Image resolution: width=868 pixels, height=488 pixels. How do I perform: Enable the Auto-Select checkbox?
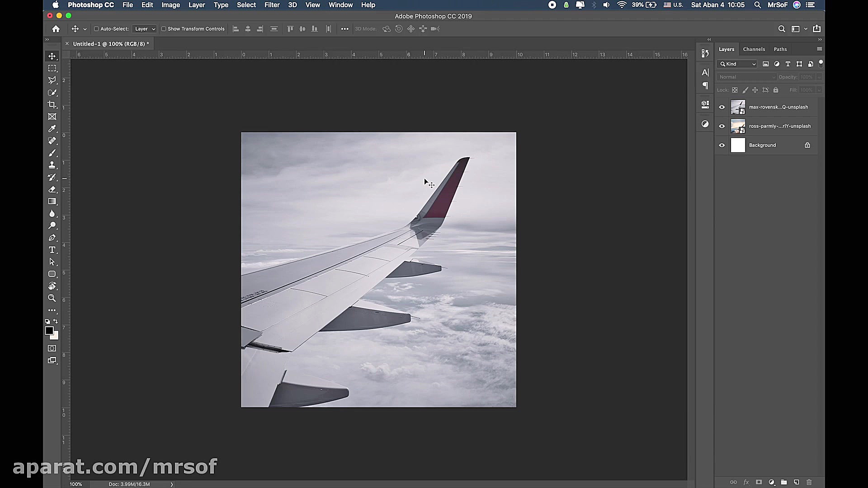[x=96, y=29]
